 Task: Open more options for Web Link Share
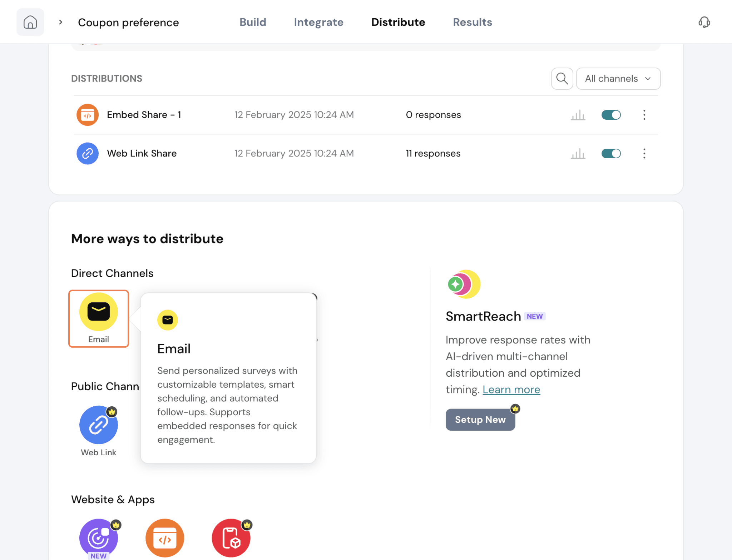[x=644, y=154]
